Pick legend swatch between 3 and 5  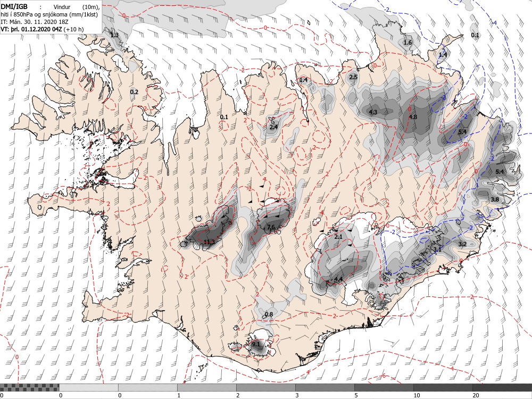tap(325, 387)
